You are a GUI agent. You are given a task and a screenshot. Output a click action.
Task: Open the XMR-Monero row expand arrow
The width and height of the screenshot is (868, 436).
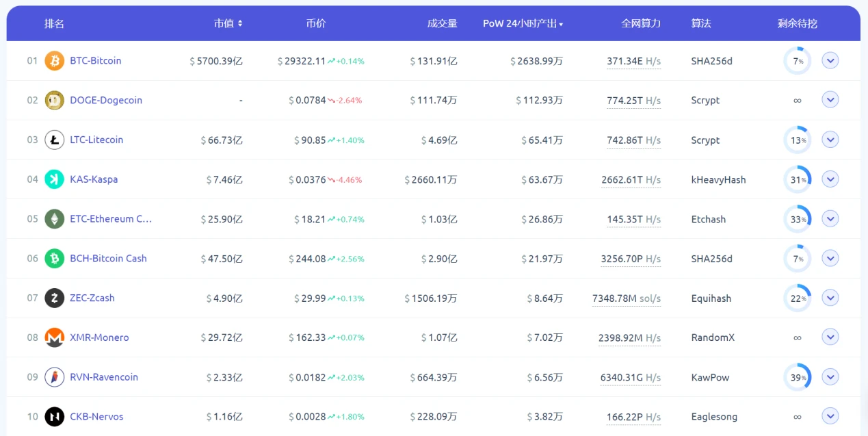pyautogui.click(x=830, y=337)
